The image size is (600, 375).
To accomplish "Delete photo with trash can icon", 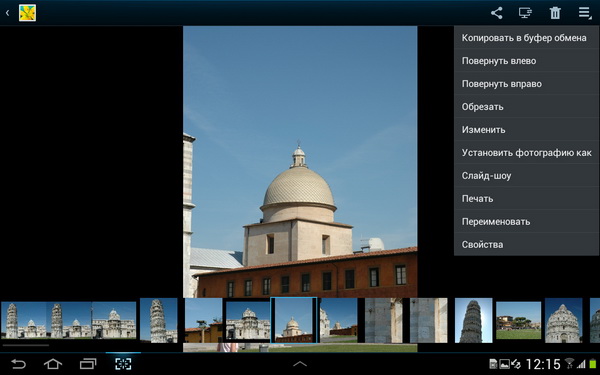I will 555,13.
